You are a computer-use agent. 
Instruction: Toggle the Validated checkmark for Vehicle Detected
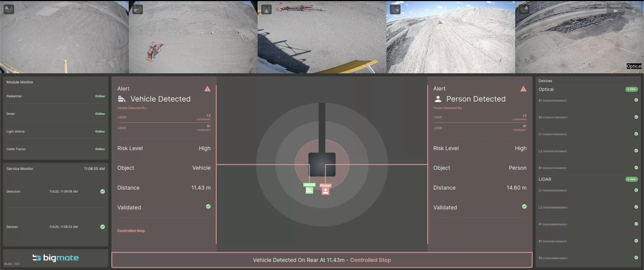pyautogui.click(x=209, y=206)
